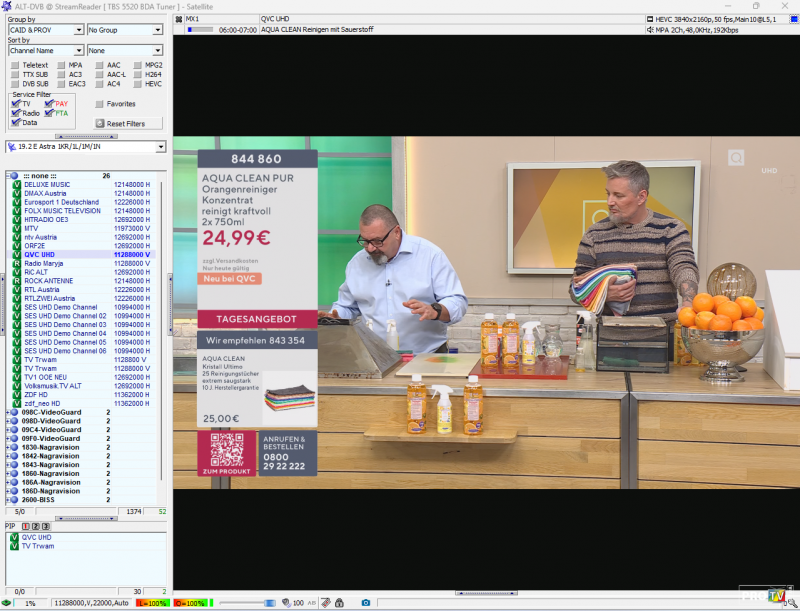Enable the Teletext filter checkbox
The width and height of the screenshot is (800, 611).
pyautogui.click(x=15, y=65)
